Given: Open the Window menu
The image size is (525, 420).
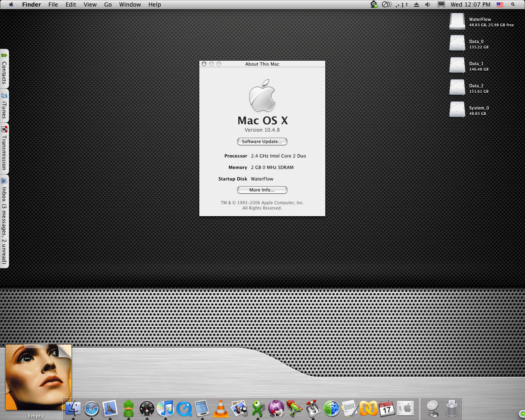Looking at the screenshot, I should coord(130,5).
